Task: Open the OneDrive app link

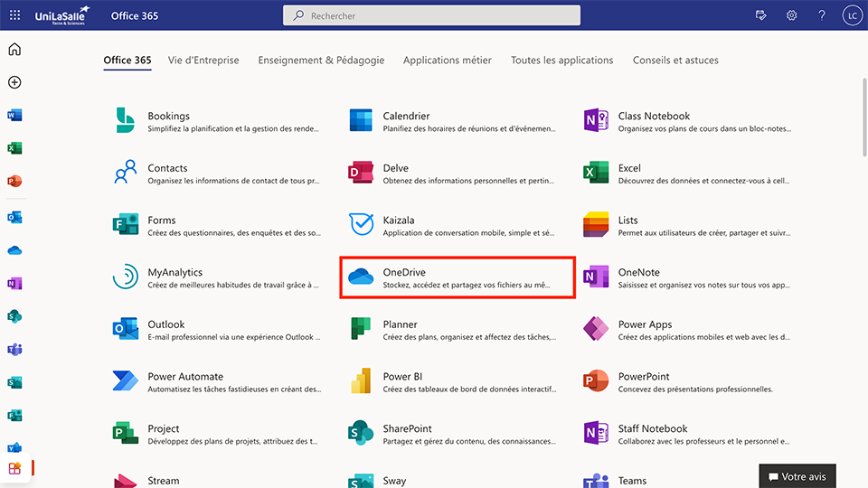Action: (x=458, y=277)
